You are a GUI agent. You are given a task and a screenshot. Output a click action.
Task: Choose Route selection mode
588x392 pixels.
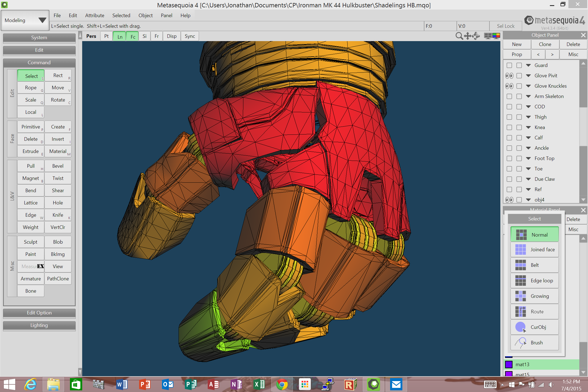pyautogui.click(x=535, y=311)
